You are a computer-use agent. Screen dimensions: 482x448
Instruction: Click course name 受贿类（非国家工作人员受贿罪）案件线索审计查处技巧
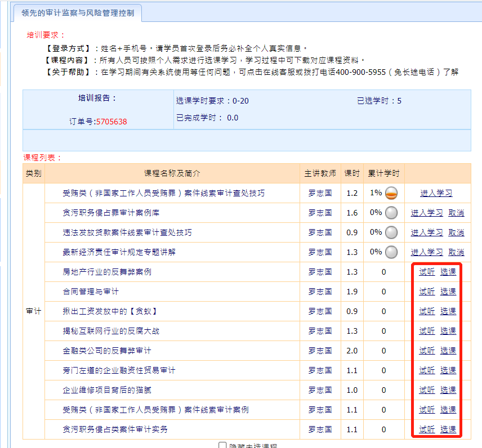[163, 193]
